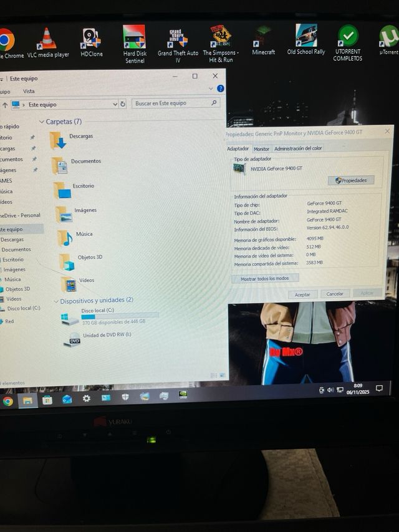Screen dimensions: 399x532
Task: Open the notification center icon
Action: [379, 388]
